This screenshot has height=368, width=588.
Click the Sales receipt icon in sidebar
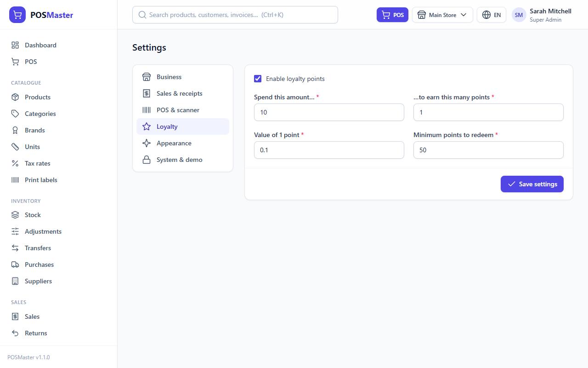pyautogui.click(x=15, y=316)
